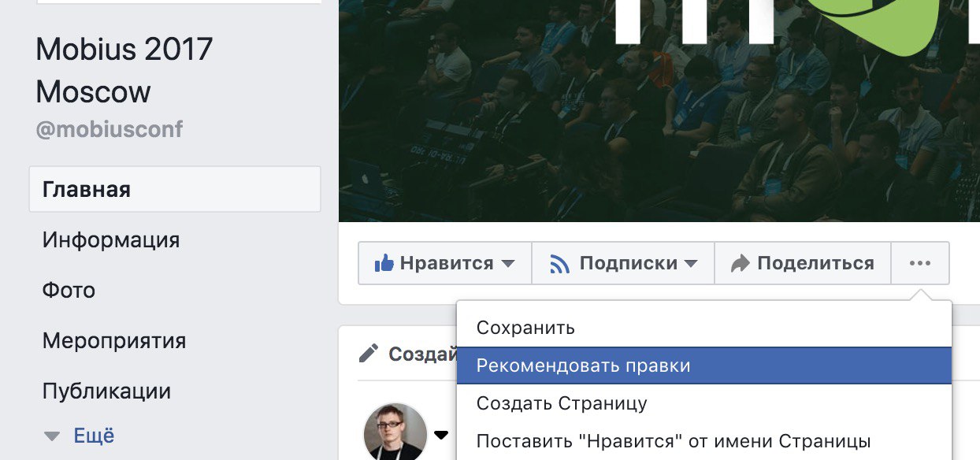Click the pencil icon next to Создай
The image size is (980, 460).
tap(368, 353)
